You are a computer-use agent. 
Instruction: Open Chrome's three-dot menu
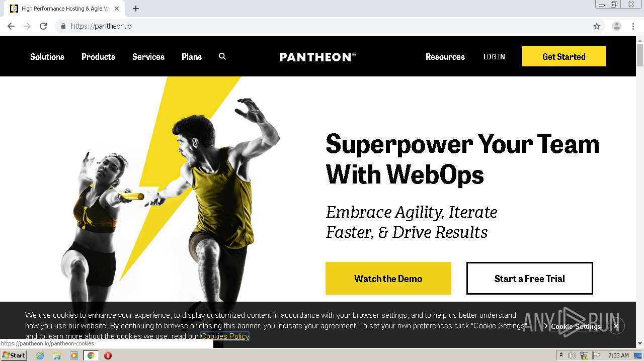(633, 26)
